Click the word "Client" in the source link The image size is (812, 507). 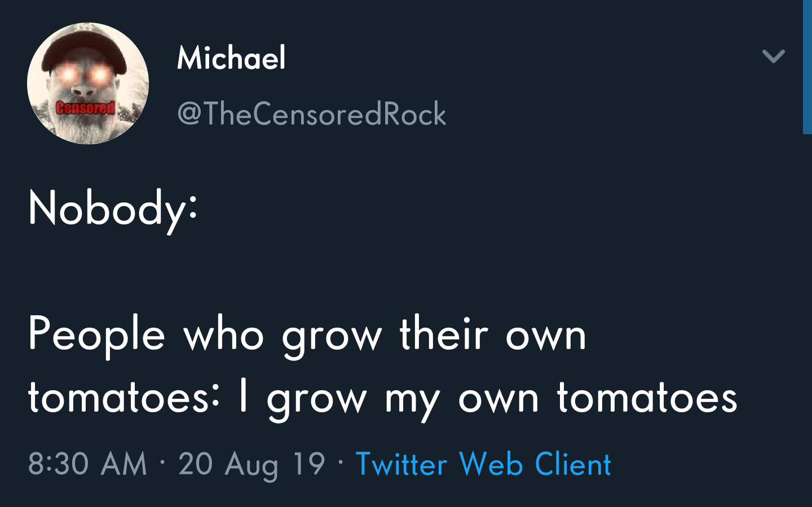(572, 464)
